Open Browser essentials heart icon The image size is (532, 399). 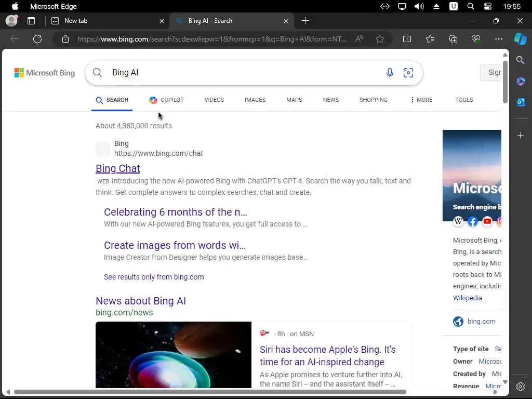[x=476, y=39]
